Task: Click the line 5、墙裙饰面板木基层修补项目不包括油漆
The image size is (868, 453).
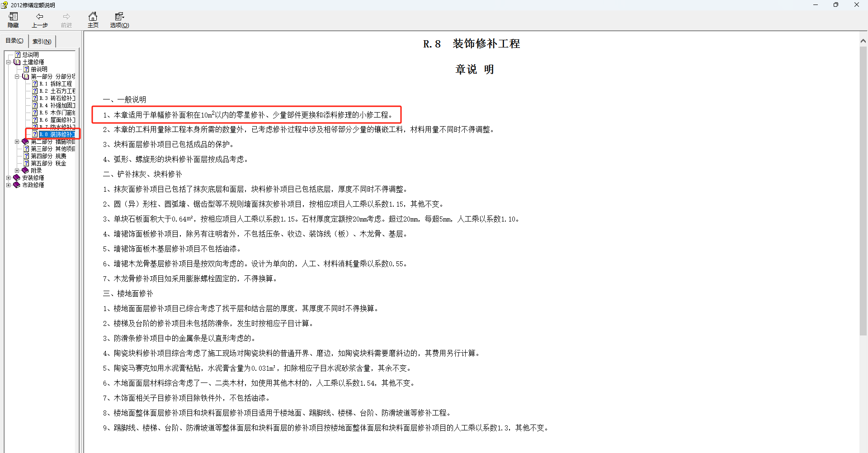Action: point(172,249)
